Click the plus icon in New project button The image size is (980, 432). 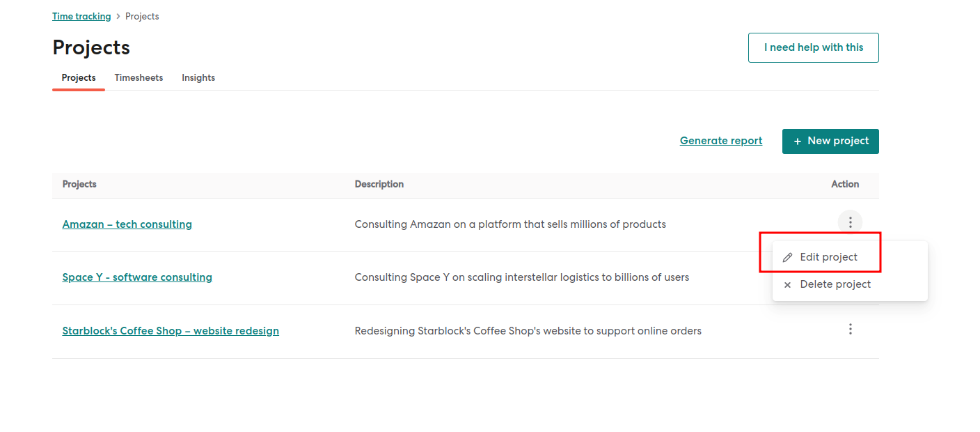(x=798, y=141)
